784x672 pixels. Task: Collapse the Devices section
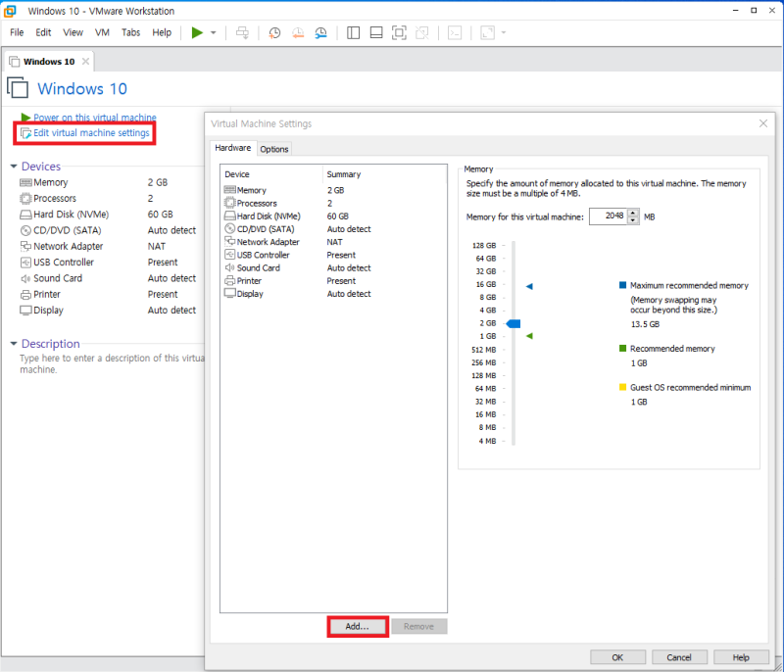coord(12,166)
